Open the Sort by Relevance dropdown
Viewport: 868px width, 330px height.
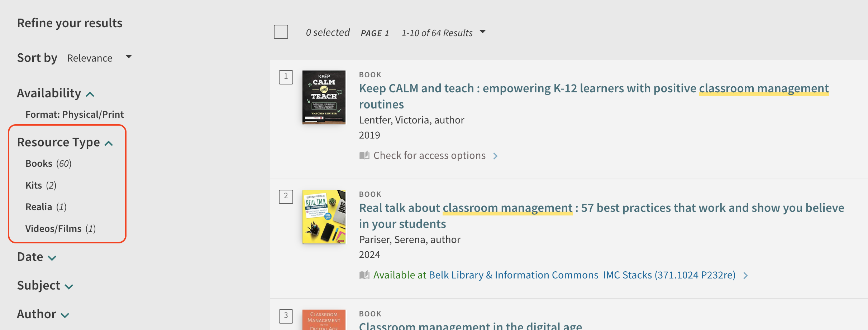[x=100, y=58]
